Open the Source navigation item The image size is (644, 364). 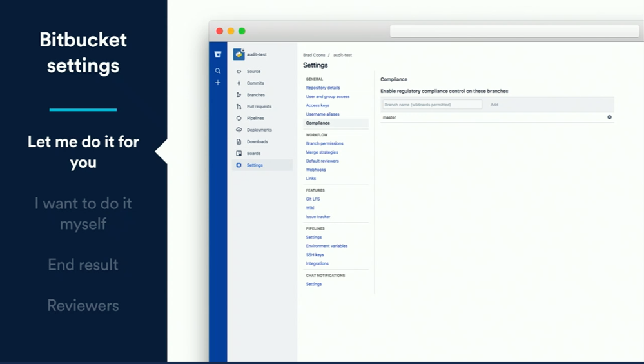coord(253,72)
